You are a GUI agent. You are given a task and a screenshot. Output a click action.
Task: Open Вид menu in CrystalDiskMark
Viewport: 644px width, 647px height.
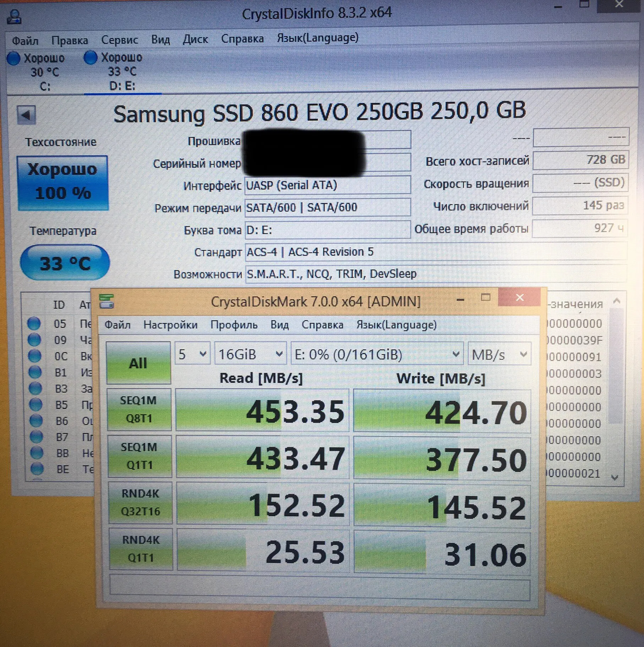[280, 325]
